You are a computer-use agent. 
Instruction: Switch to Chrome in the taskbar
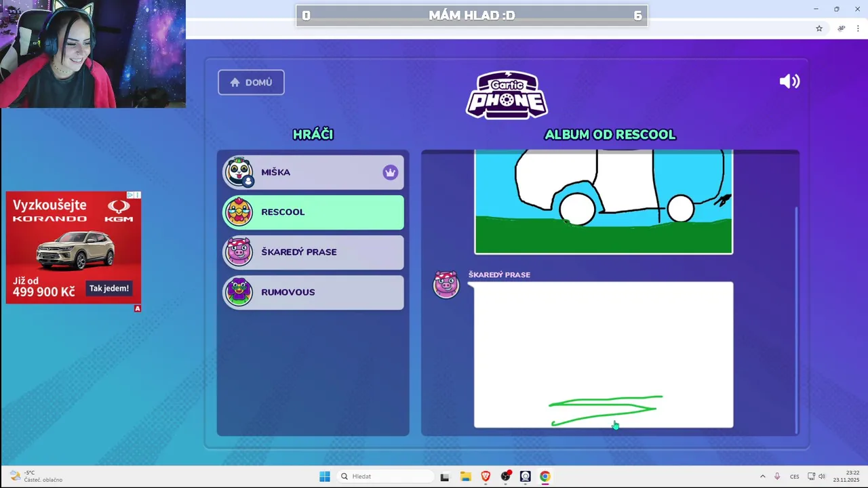(545, 476)
